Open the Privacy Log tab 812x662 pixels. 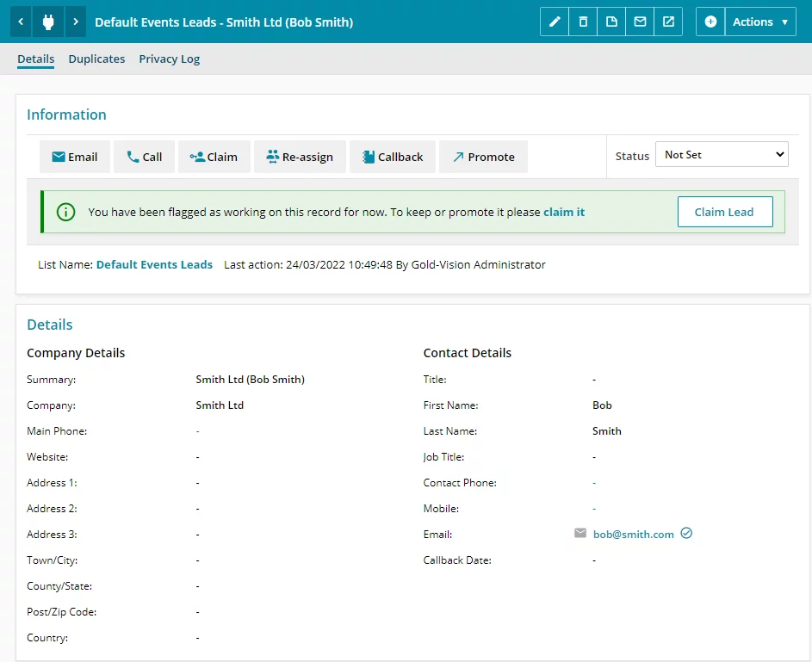(x=169, y=59)
